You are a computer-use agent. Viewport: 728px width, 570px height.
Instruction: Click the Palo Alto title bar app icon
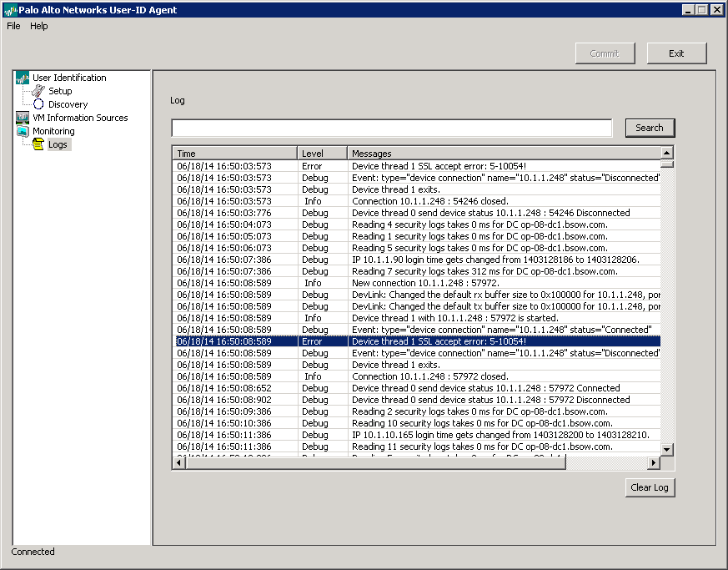coord(10,10)
